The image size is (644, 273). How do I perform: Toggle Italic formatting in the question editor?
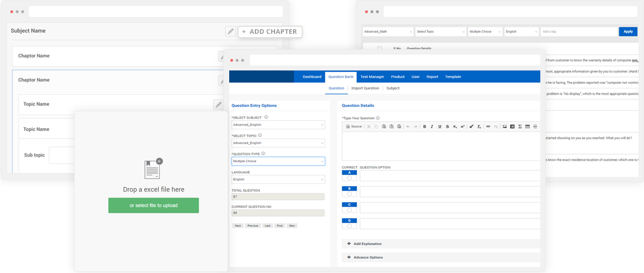click(432, 127)
